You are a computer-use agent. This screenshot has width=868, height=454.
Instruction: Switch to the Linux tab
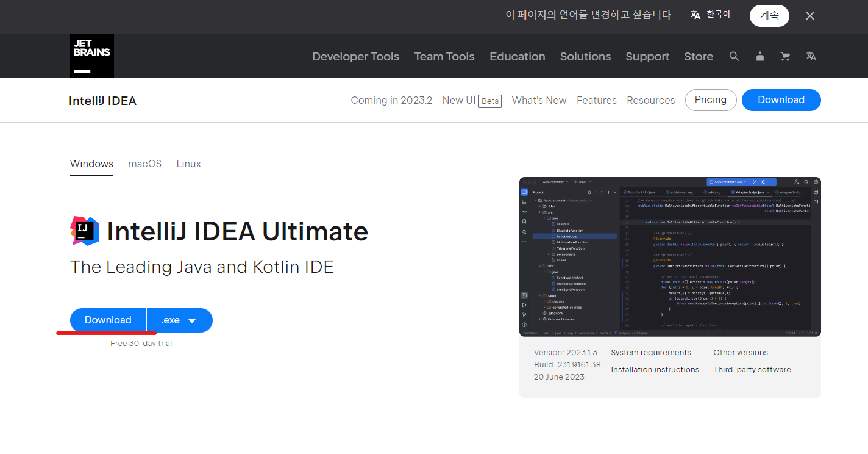(x=189, y=164)
